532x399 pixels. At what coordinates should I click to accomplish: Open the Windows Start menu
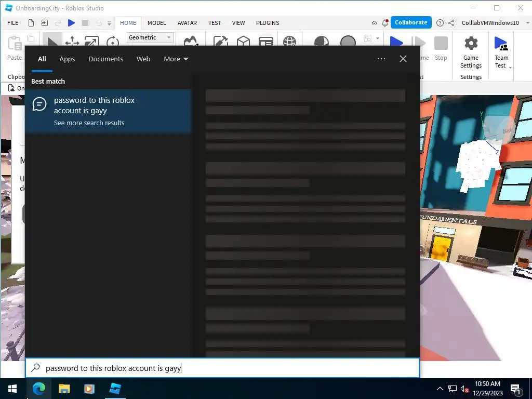tap(12, 389)
